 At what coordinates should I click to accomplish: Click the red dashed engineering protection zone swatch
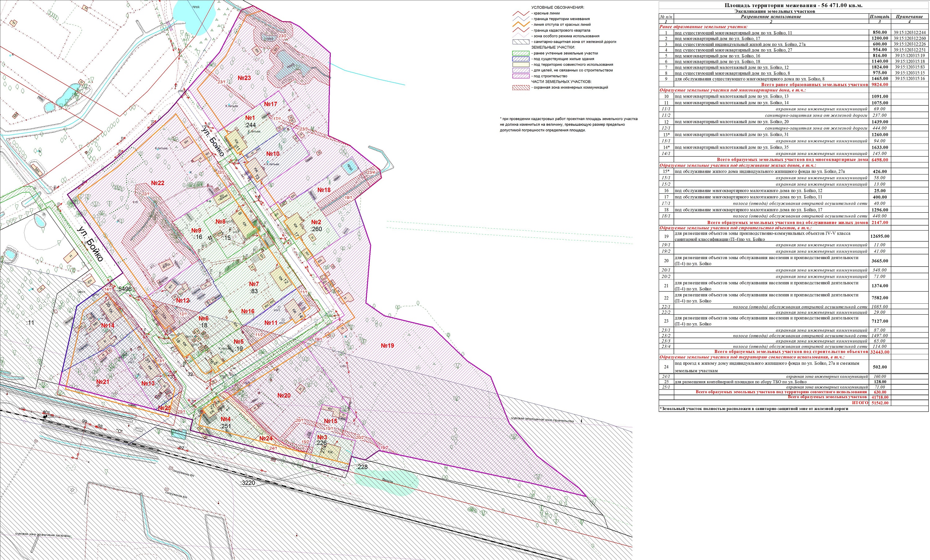521,87
